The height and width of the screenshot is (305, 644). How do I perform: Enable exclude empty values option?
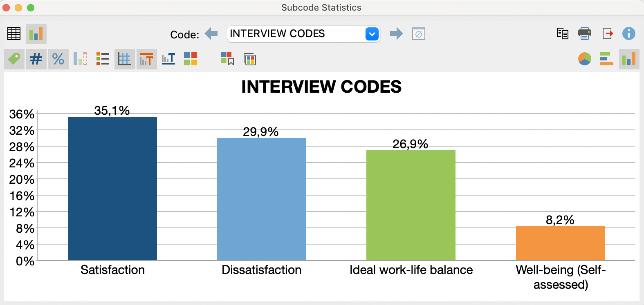(x=418, y=34)
